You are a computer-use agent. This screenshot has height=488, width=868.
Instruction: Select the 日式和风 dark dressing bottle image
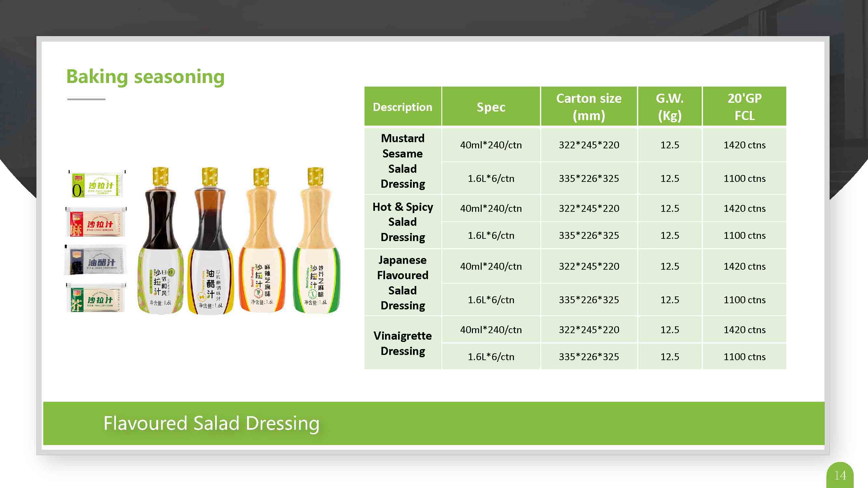coord(160,240)
